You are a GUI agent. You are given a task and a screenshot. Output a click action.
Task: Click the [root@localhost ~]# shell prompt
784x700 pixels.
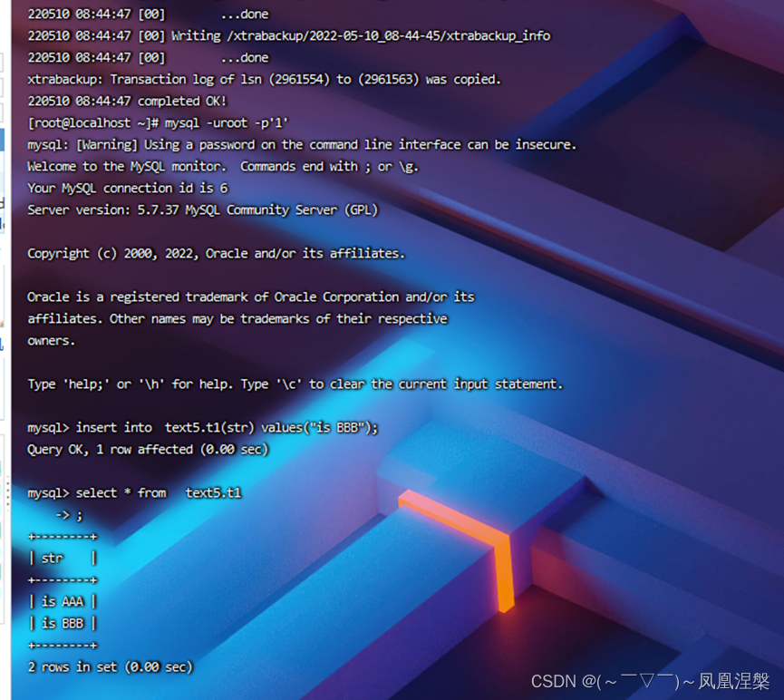(93, 123)
